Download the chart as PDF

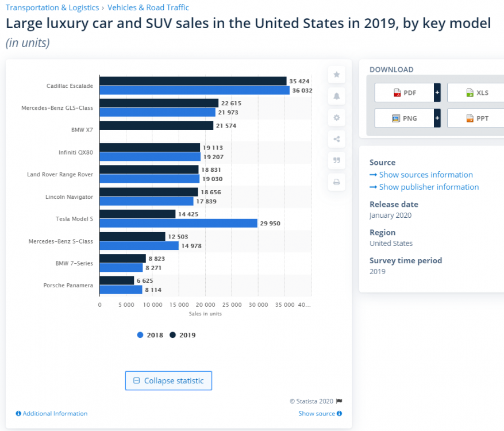coord(405,93)
